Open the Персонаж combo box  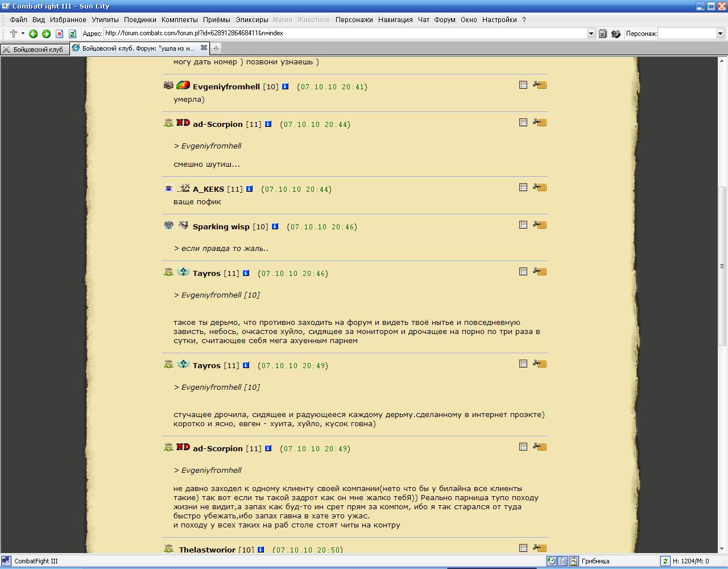[x=691, y=34]
